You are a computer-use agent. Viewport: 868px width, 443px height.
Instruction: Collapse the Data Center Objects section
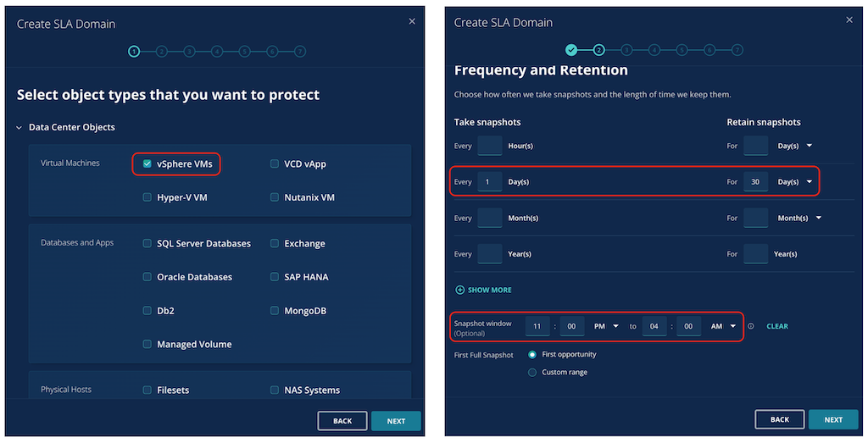pos(19,128)
